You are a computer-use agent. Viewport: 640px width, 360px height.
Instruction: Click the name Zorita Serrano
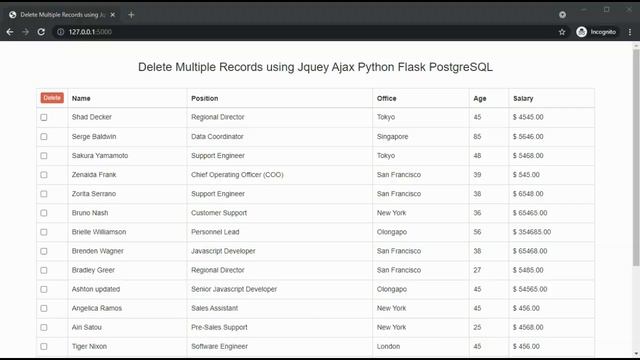pos(94,193)
